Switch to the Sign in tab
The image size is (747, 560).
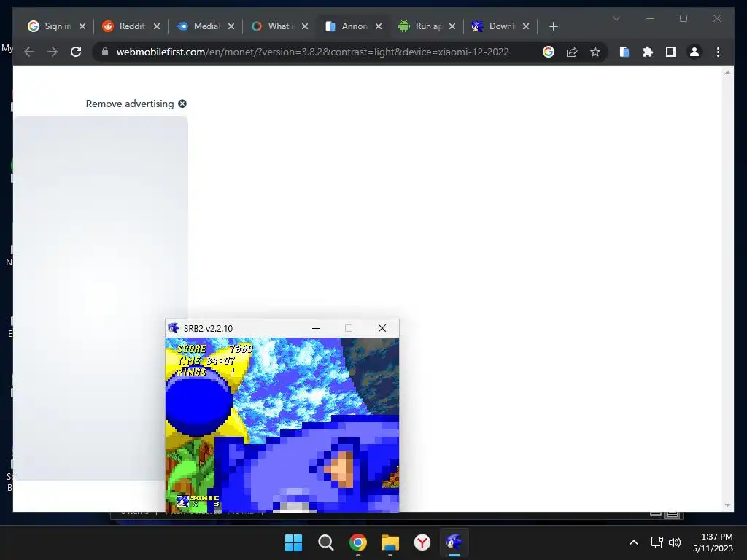pyautogui.click(x=57, y=26)
